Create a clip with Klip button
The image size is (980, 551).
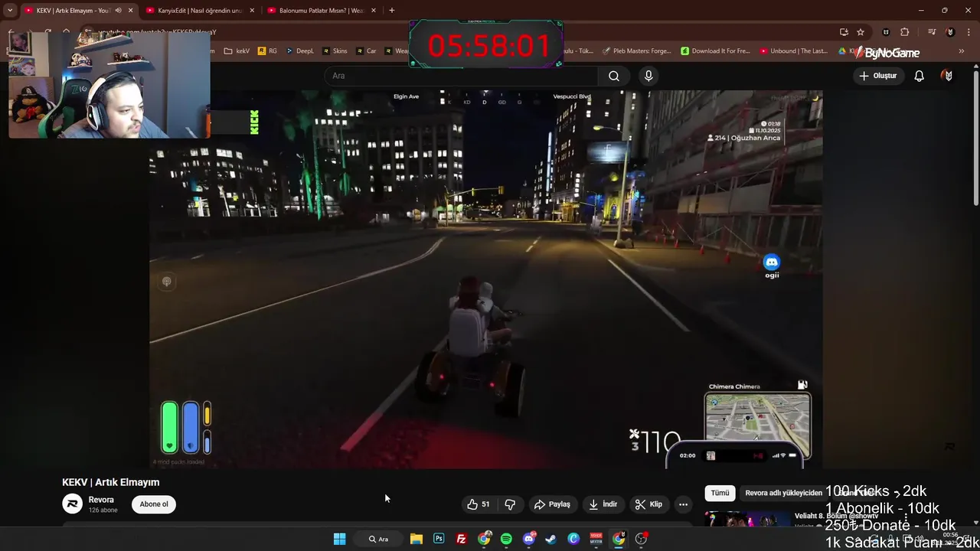pyautogui.click(x=648, y=504)
